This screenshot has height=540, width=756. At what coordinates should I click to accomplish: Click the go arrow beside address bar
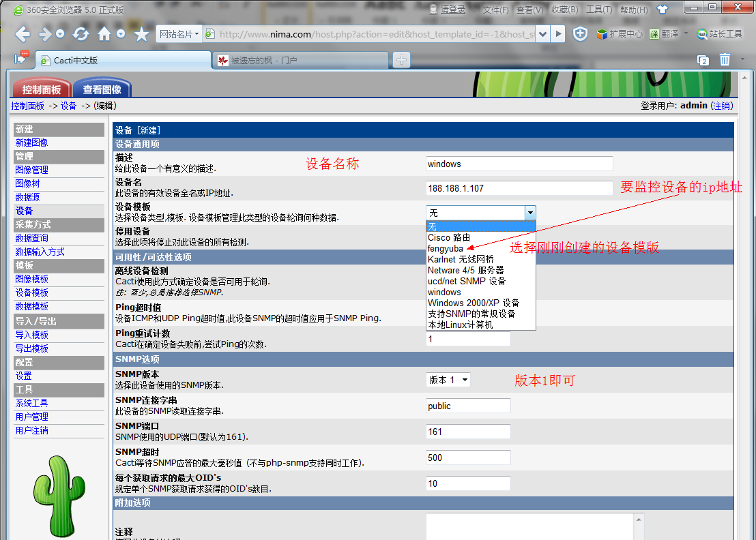tap(558, 34)
